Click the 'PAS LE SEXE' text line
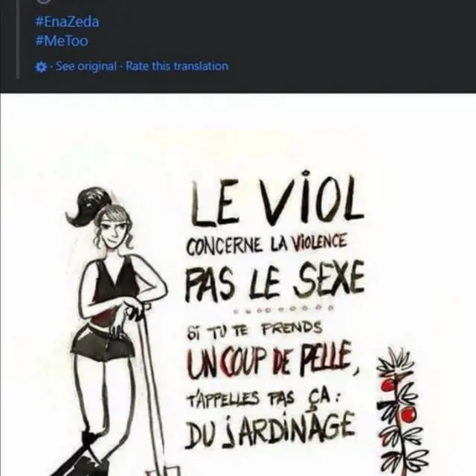 click(x=274, y=281)
